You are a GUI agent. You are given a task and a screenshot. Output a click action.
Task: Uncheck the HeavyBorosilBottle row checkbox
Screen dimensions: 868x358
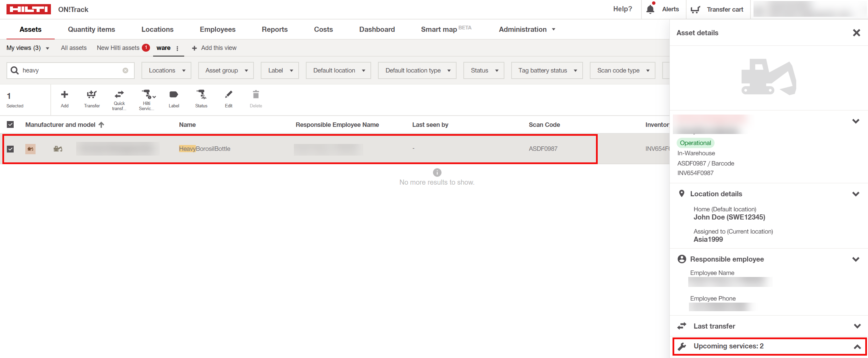coord(10,149)
